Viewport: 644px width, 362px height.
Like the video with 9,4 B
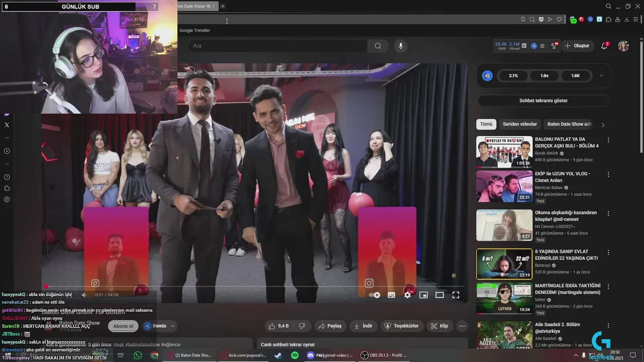coord(278,326)
